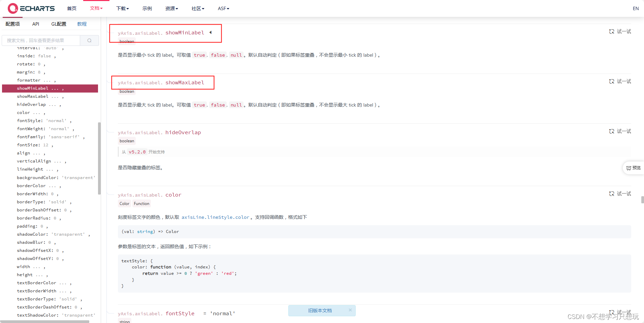Select shadowOffsetX: 0 tree entry
This screenshot has width=644, height=323.
(x=40, y=251)
